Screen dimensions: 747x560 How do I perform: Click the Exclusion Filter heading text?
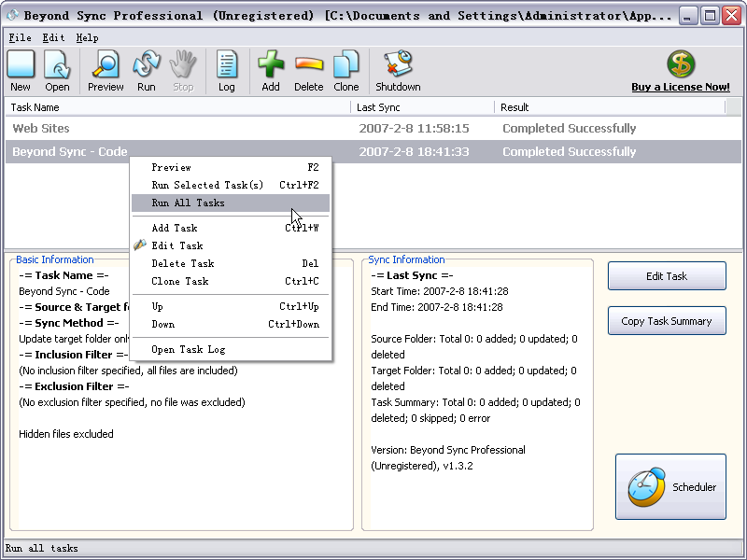(74, 386)
